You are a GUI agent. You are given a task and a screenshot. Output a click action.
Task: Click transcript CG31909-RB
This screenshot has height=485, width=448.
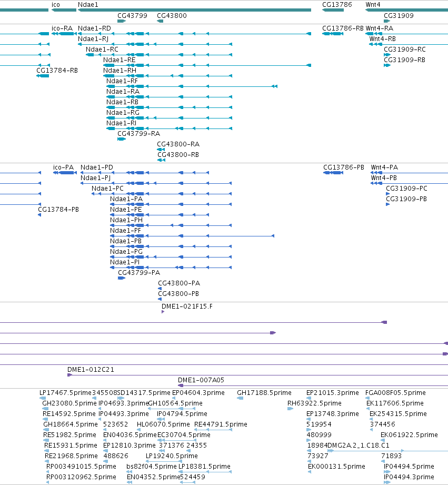click(x=387, y=65)
